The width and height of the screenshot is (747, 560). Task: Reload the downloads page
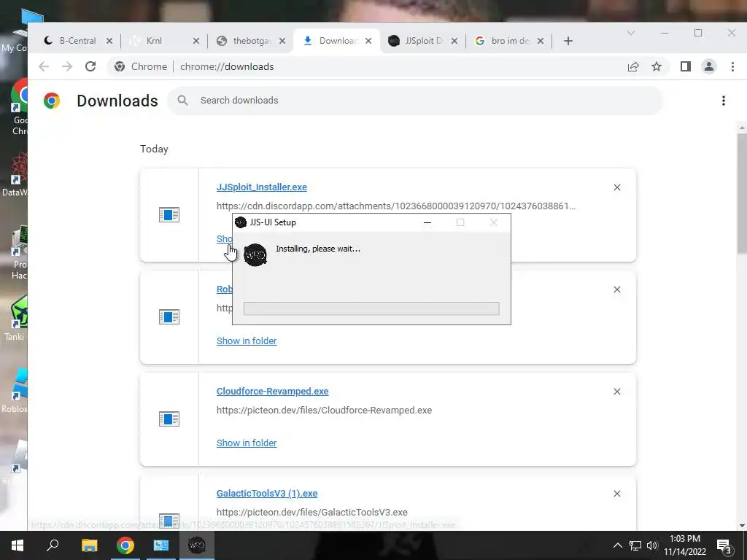click(x=90, y=66)
